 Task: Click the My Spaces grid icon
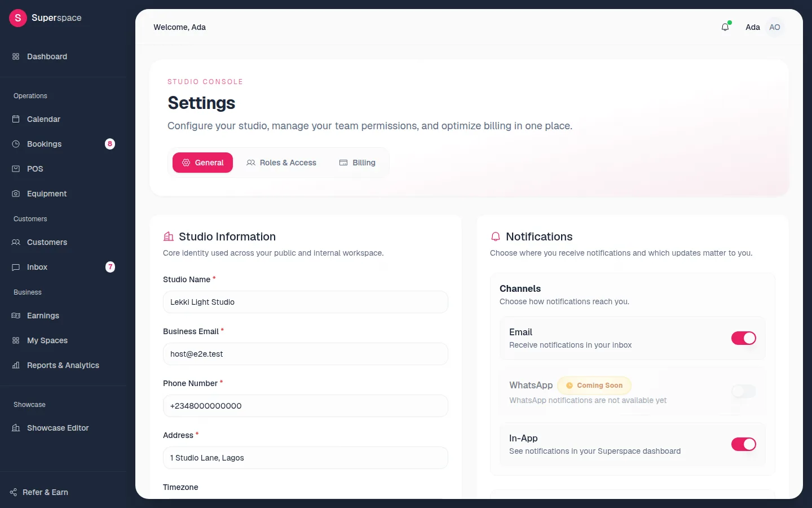(16, 340)
